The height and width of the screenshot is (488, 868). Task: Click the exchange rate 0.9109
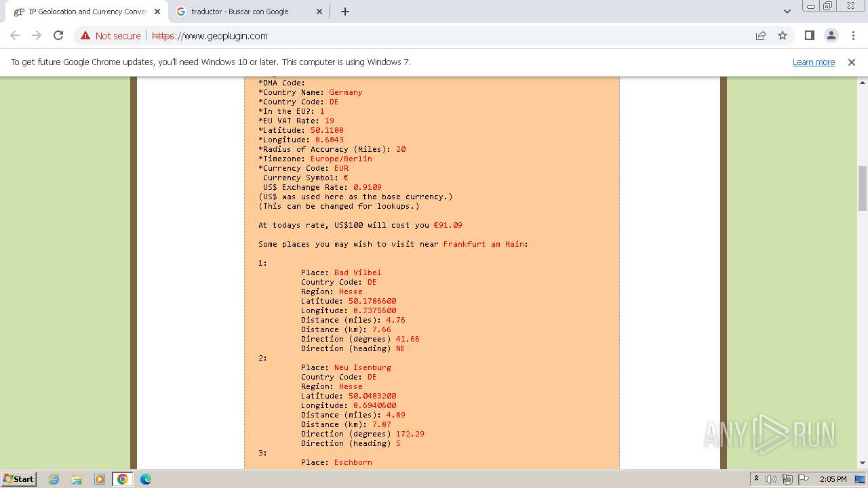(368, 187)
